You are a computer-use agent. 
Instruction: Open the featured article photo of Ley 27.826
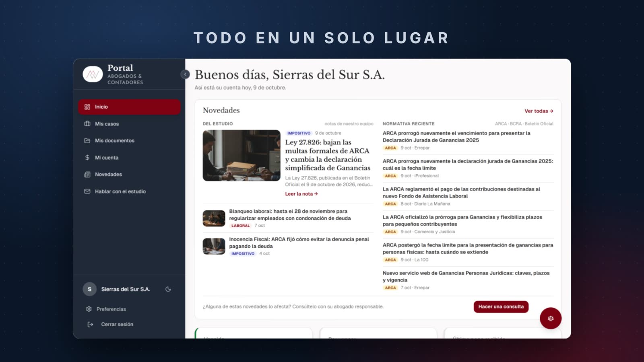click(242, 155)
